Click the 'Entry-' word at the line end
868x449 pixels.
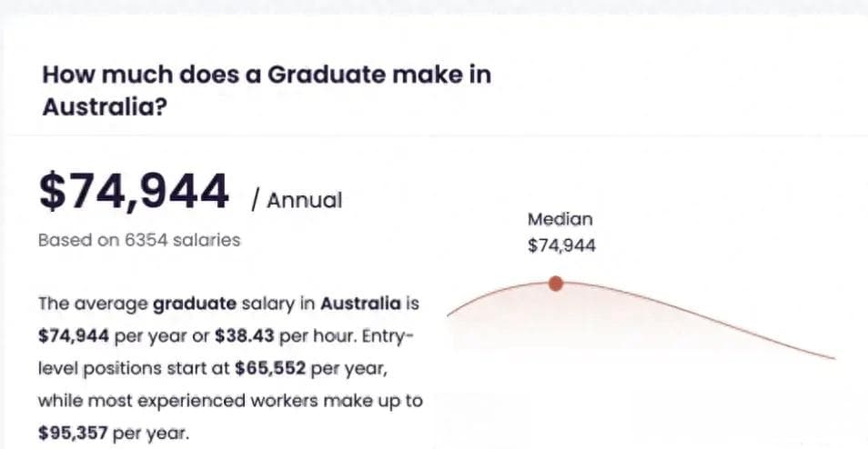389,336
